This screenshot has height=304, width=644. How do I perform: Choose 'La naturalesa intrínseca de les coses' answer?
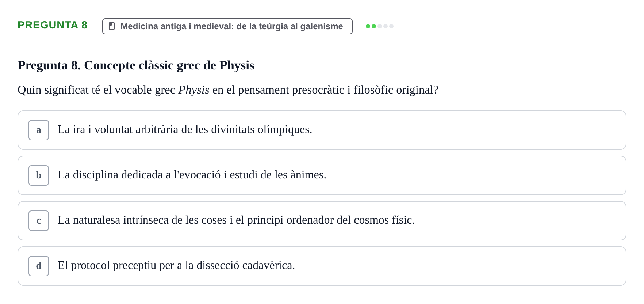coord(322,221)
